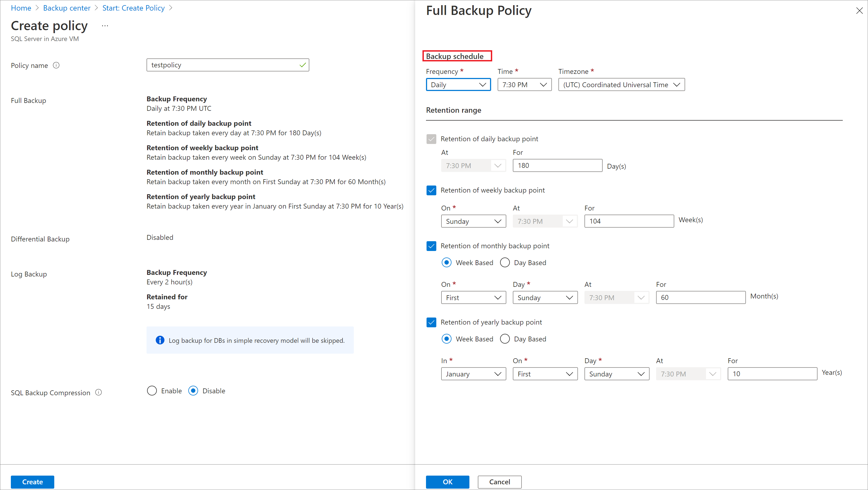The height and width of the screenshot is (490, 868).
Task: Click the Cancel button in Full Backup Policy
Action: point(500,482)
